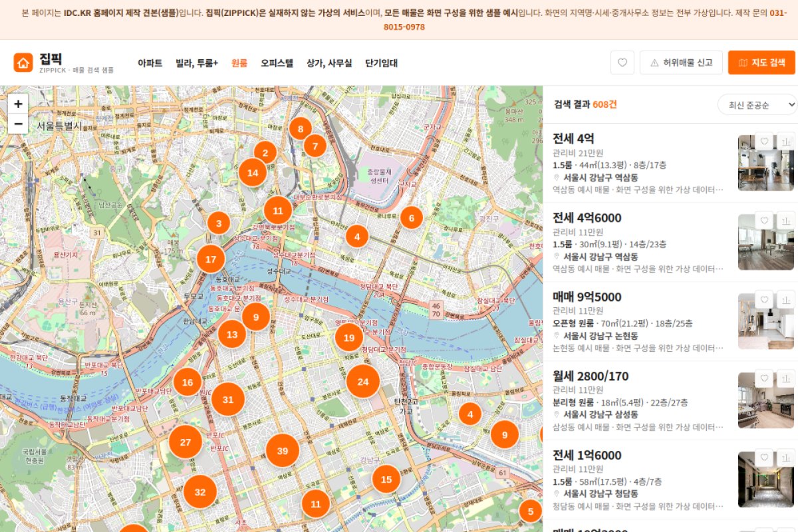Open the header wishlist heart button
Image resolution: width=798 pixels, height=532 pixels.
622,63
